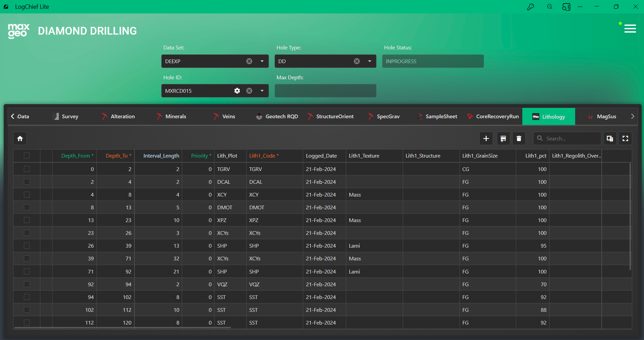
Task: Check the XCY row checkbox
Action: click(x=27, y=195)
